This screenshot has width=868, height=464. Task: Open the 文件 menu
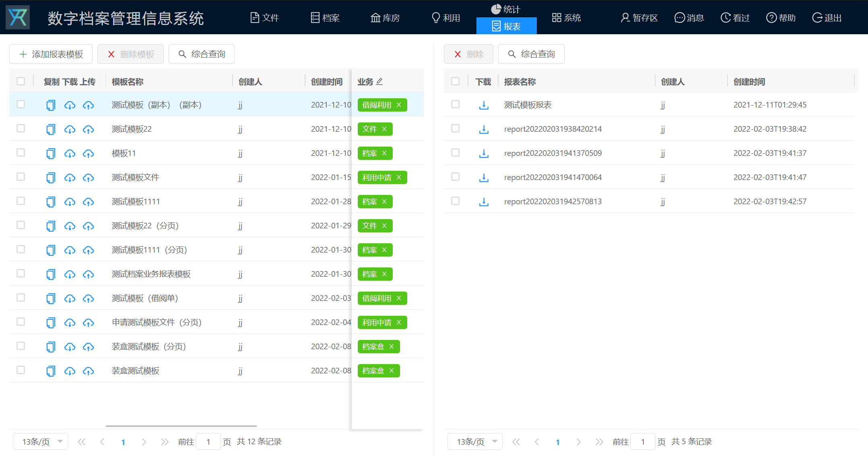coord(265,18)
